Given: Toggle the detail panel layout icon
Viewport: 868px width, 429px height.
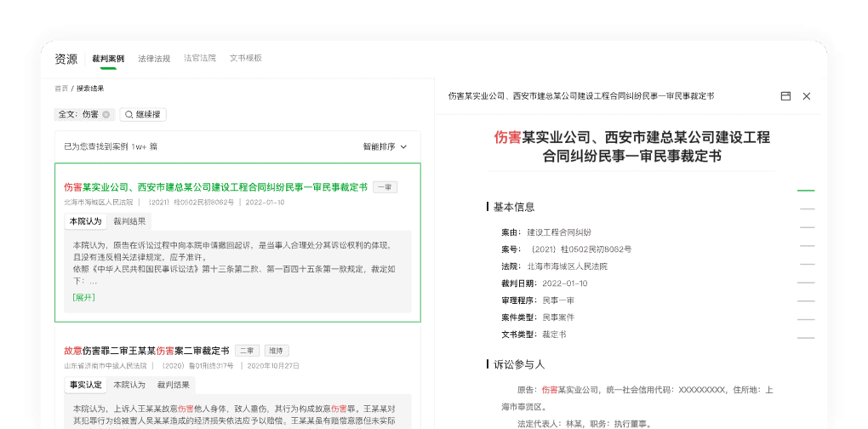Looking at the screenshot, I should (x=785, y=96).
